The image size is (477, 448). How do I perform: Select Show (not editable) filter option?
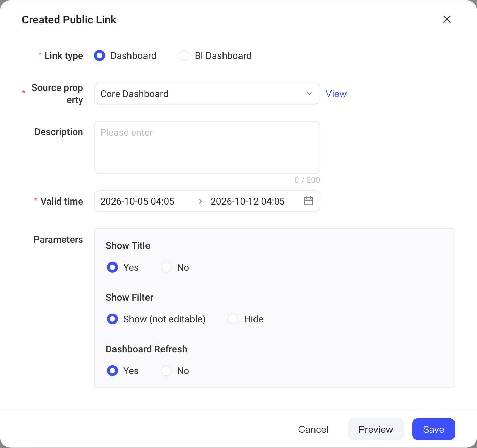(x=112, y=319)
